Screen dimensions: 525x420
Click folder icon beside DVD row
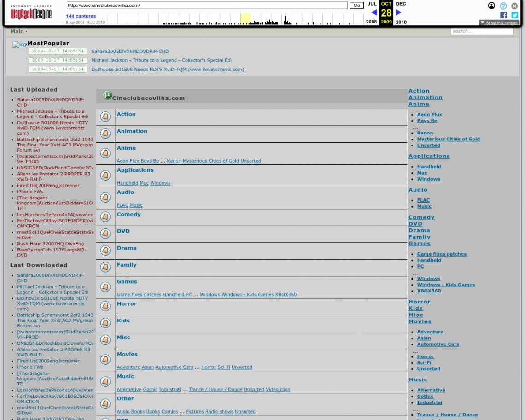pyautogui.click(x=105, y=233)
